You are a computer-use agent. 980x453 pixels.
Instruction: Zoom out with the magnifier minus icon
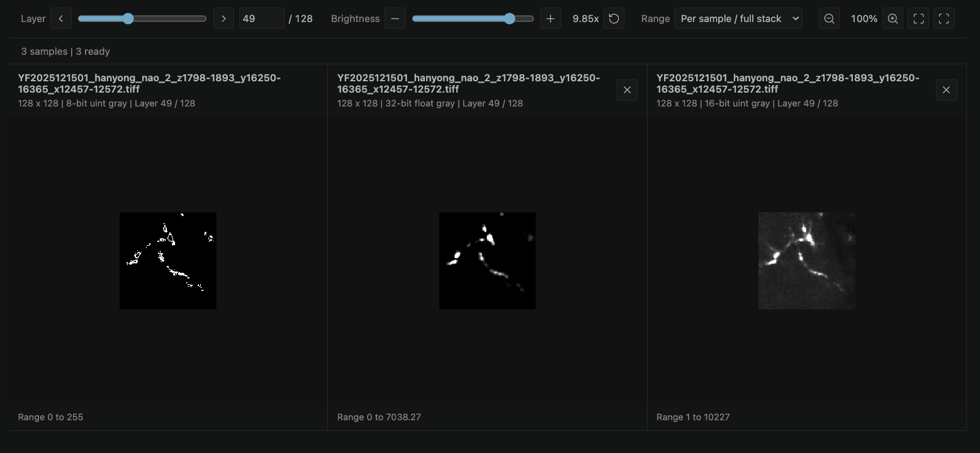(830, 19)
